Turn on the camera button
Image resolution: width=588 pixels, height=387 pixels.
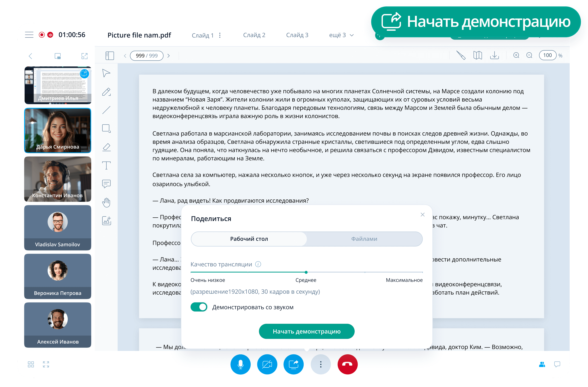coord(267,364)
